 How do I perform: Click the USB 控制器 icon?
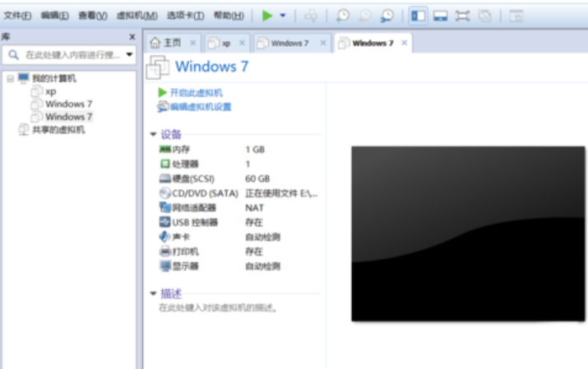click(x=165, y=222)
